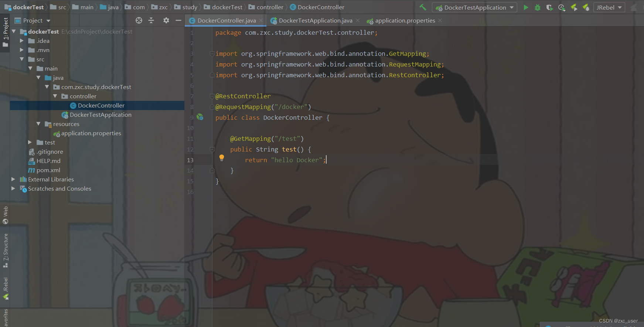Click the controller breadcrumb in navigation bar

266,7
